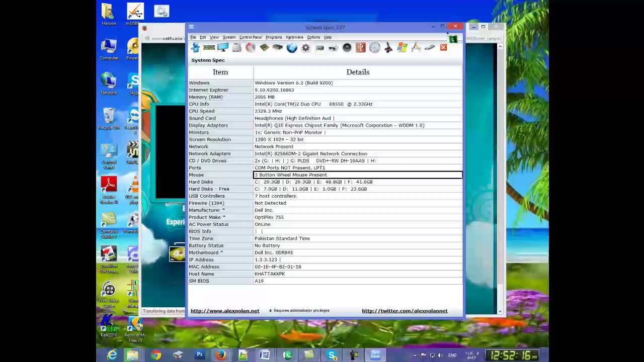Screen dimensions: 644x362
Task: Click the memory RAM stick toolbar icon
Action: pyautogui.click(x=209, y=48)
